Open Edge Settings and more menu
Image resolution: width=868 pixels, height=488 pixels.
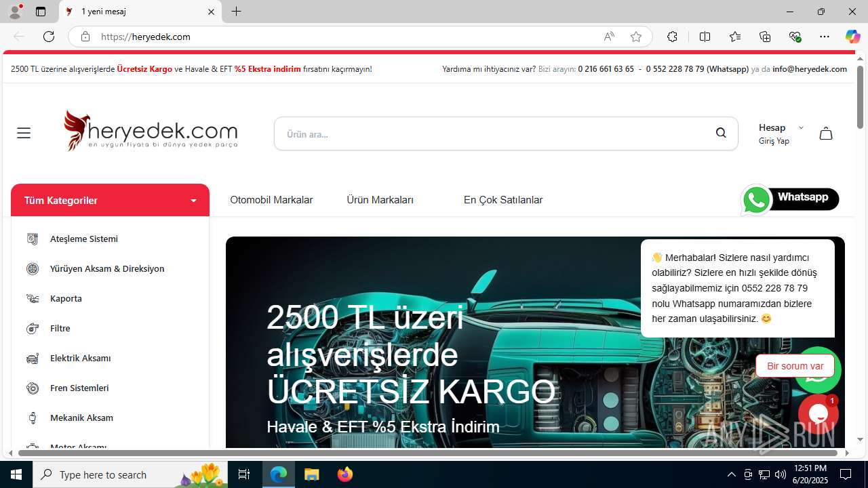click(x=825, y=37)
